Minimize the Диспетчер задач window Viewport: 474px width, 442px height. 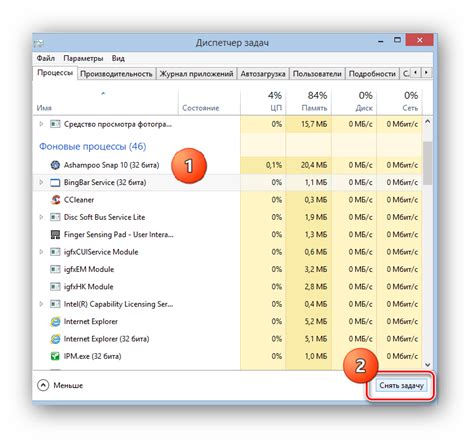(381, 41)
